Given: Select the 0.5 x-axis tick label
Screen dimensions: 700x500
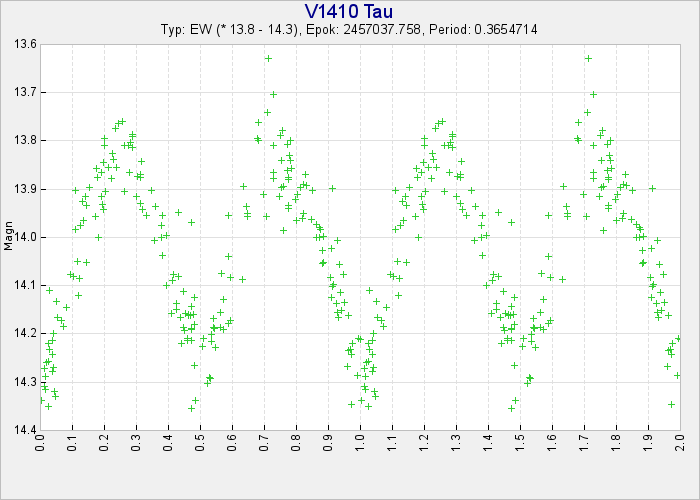Looking at the screenshot, I should [x=200, y=443].
